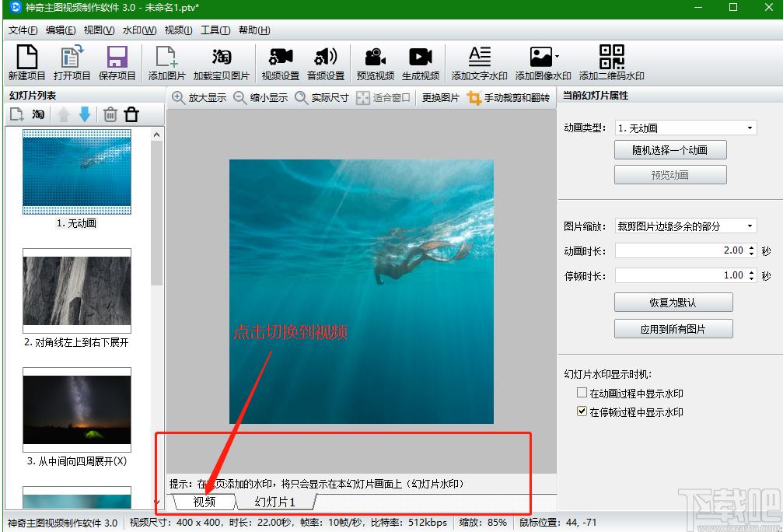Move slide up with gray arrow

coord(64,114)
